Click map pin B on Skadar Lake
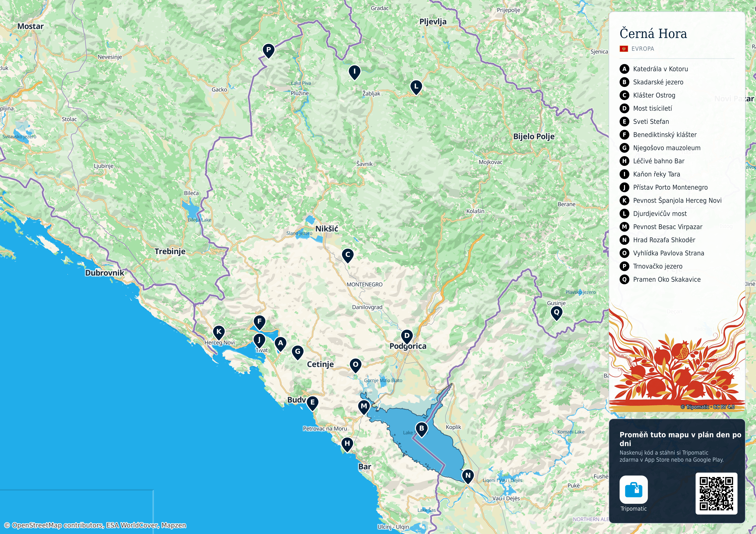This screenshot has width=756, height=534. tap(421, 429)
